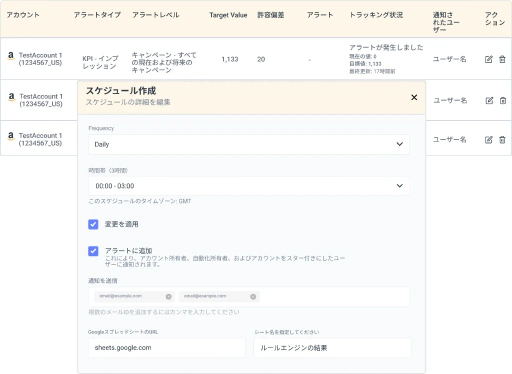512x374 pixels.
Task: Click the Googleスプレッドシート URL field
Action: 167,348
